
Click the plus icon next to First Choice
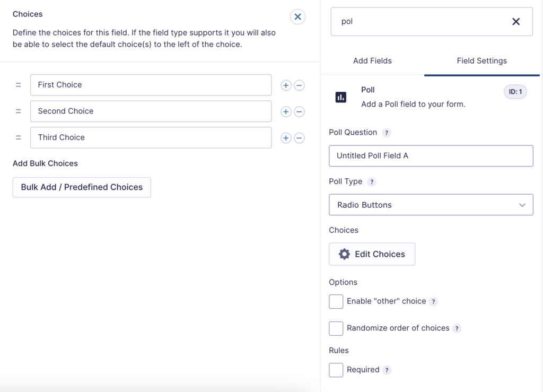[x=286, y=85]
